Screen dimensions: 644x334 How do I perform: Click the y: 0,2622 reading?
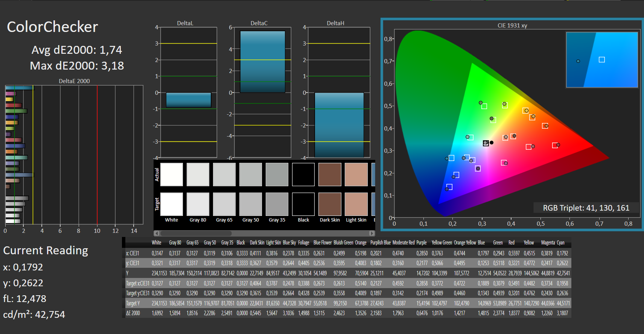point(23,283)
